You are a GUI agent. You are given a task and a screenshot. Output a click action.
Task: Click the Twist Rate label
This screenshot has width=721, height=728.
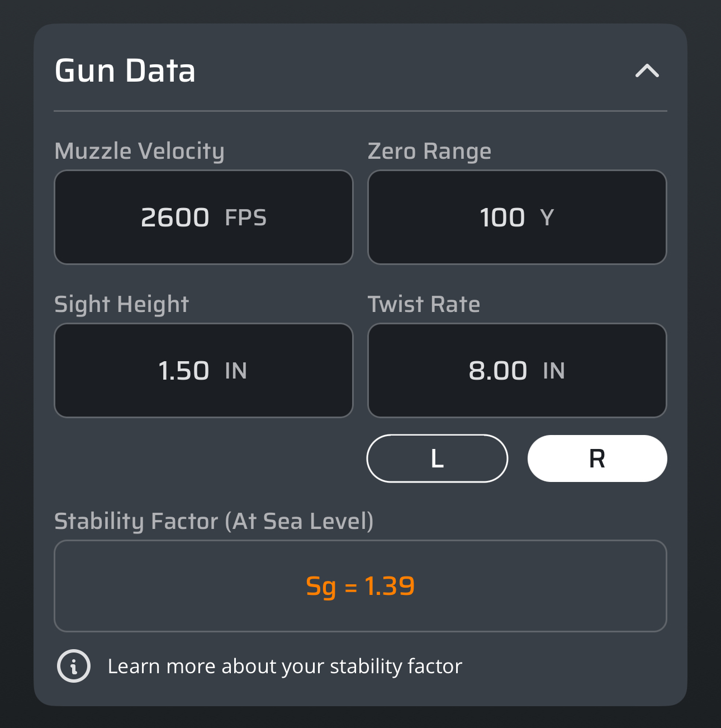click(x=424, y=305)
